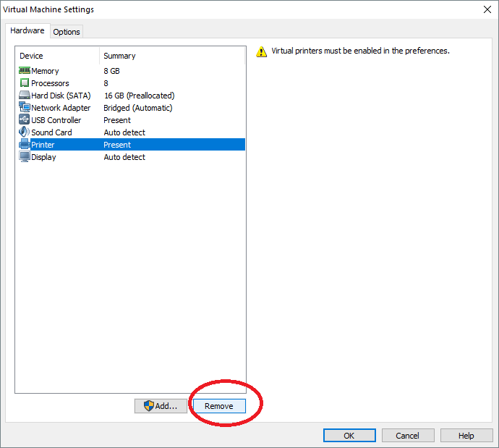Click the Network Adapter icon
This screenshot has width=499, height=448.
[25, 108]
